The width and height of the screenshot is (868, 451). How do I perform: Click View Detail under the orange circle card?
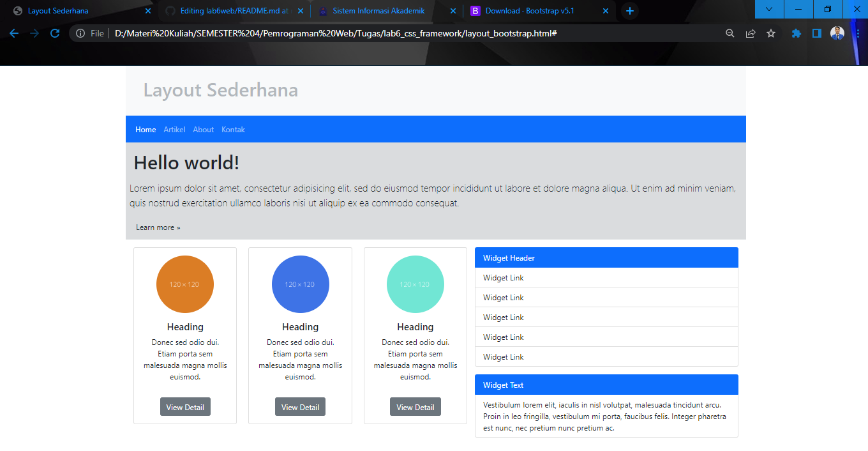185,406
